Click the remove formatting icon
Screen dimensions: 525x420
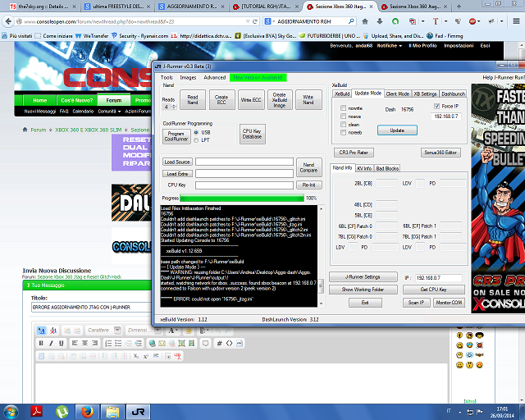pyautogui.click(x=53, y=331)
